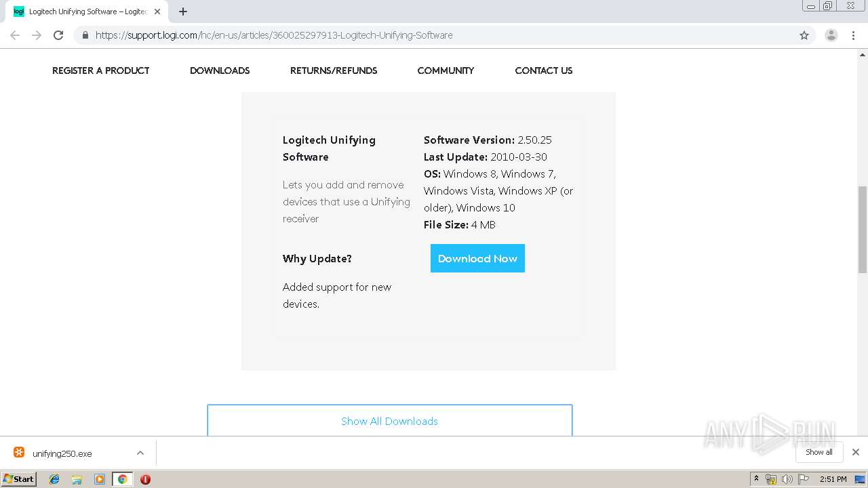Close the Logitech Unifying Software tab
Screen dimensions: 868x488
[x=157, y=12]
